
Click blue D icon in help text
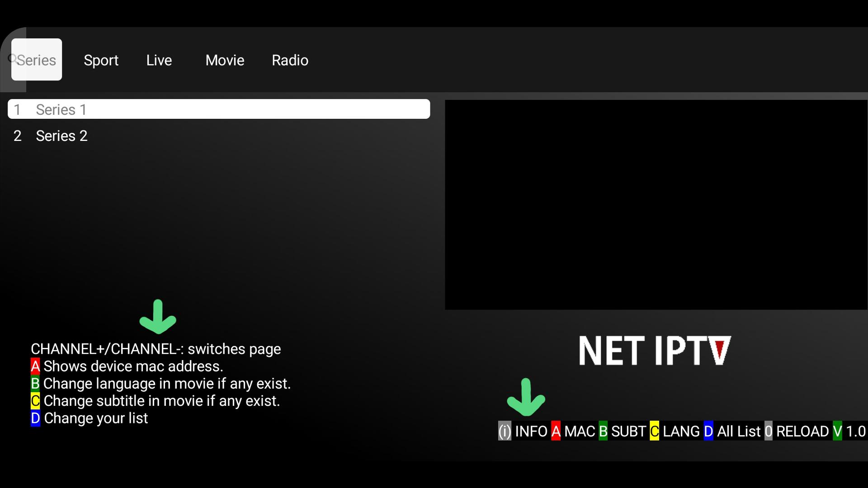[35, 418]
